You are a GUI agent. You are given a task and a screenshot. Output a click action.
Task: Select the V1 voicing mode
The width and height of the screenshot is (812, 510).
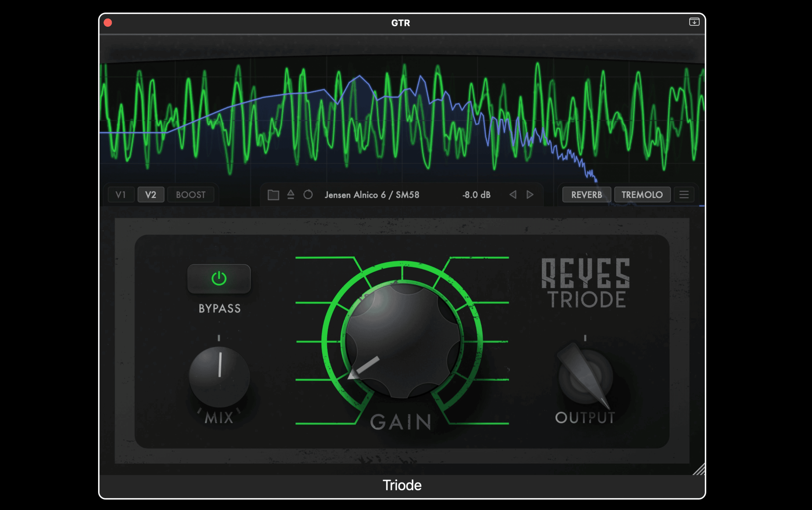(121, 194)
